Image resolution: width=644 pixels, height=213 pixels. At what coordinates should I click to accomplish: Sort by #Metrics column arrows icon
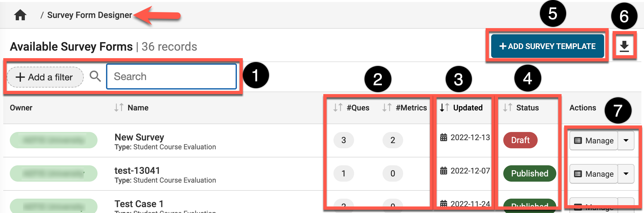387,107
